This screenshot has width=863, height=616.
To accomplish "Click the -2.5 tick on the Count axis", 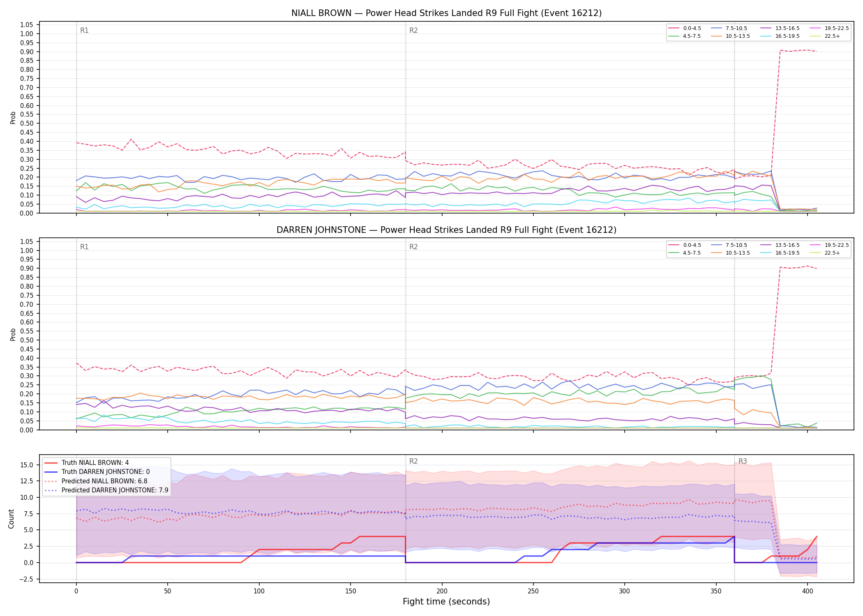I will pos(25,579).
